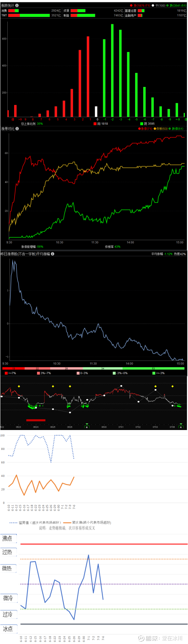The image size is (188, 644).
Task: Click info icon after 昨日涨停股平均涨幅 title
Action: click(x=53, y=254)
